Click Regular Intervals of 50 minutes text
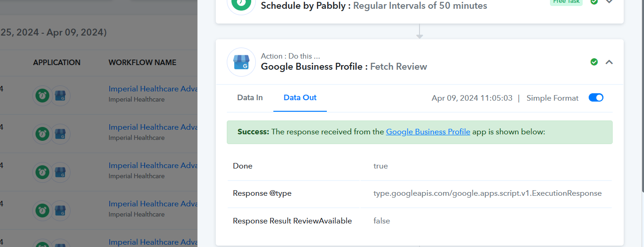 point(420,6)
